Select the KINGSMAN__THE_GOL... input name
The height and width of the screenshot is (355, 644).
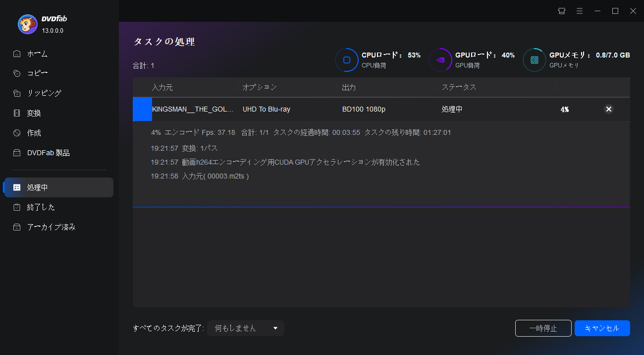pyautogui.click(x=193, y=109)
